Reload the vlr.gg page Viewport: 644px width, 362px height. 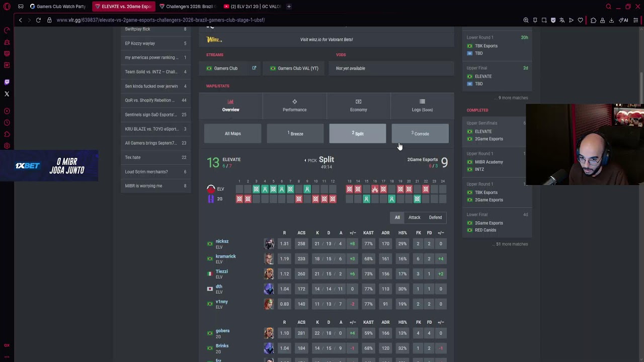click(38, 20)
